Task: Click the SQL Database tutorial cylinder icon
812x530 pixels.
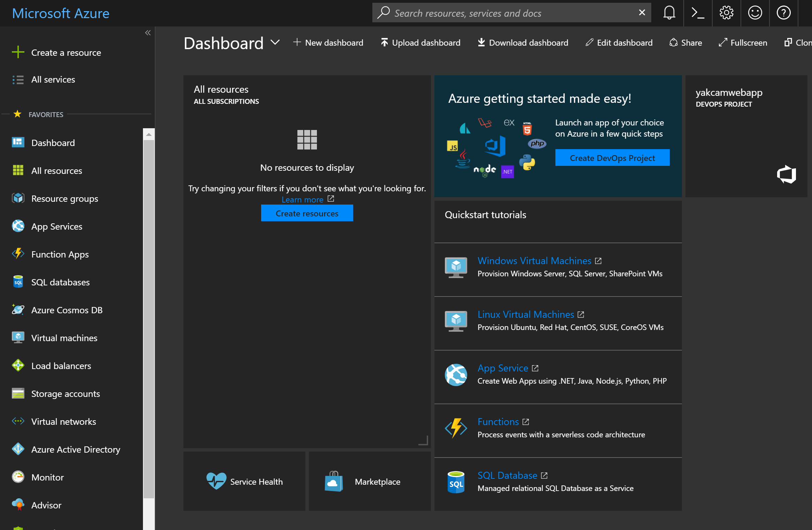Action: click(456, 482)
